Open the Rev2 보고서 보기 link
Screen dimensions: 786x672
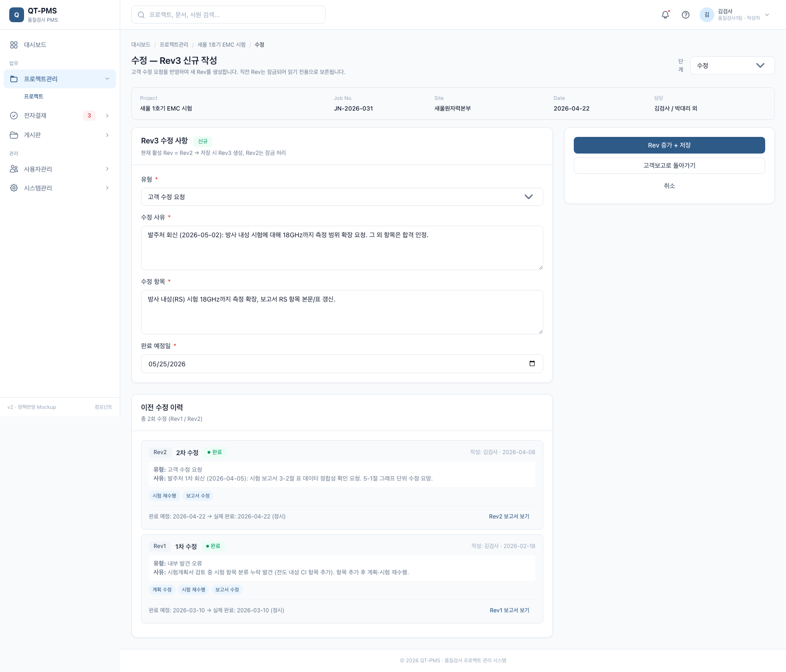click(509, 517)
